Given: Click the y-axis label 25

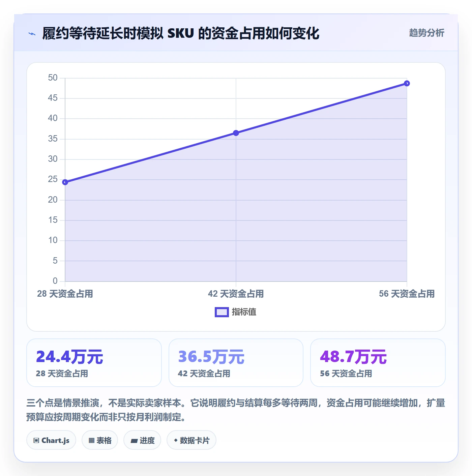Looking at the screenshot, I should [x=53, y=179].
